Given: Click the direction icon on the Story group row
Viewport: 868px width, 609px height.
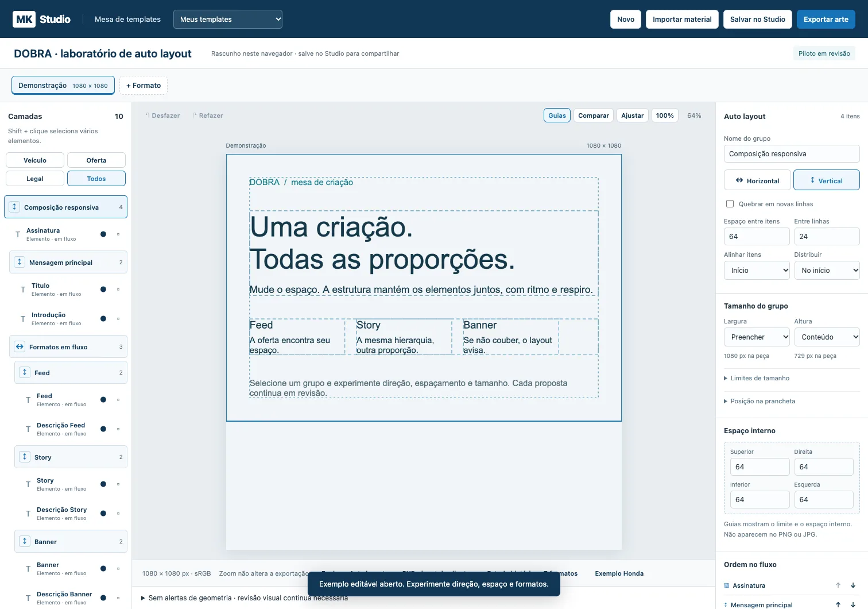Looking at the screenshot, I should click(25, 457).
